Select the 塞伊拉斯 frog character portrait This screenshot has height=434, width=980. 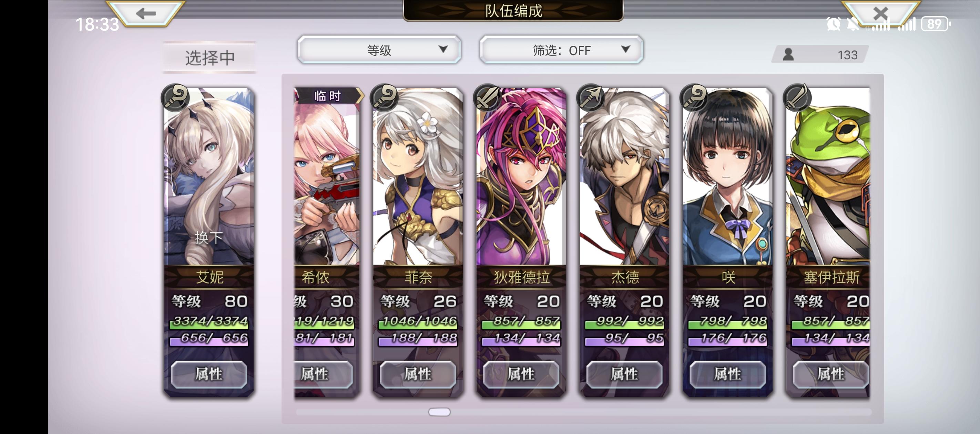tap(828, 177)
